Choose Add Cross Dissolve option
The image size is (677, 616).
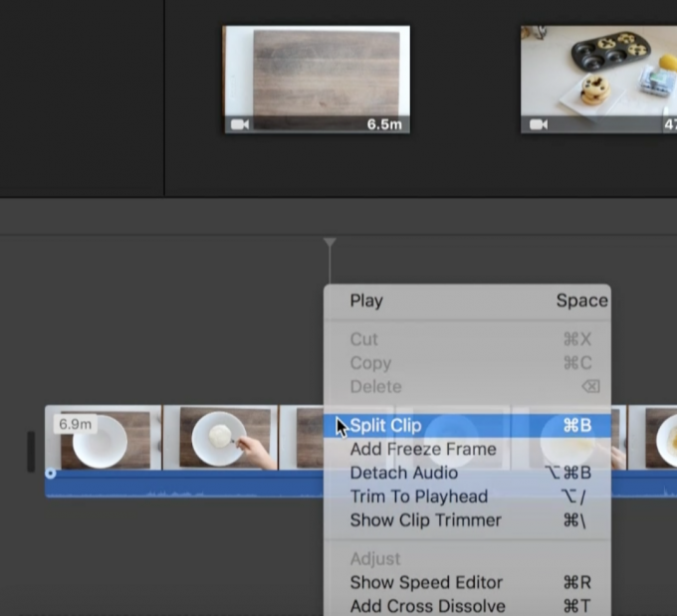click(x=467, y=606)
